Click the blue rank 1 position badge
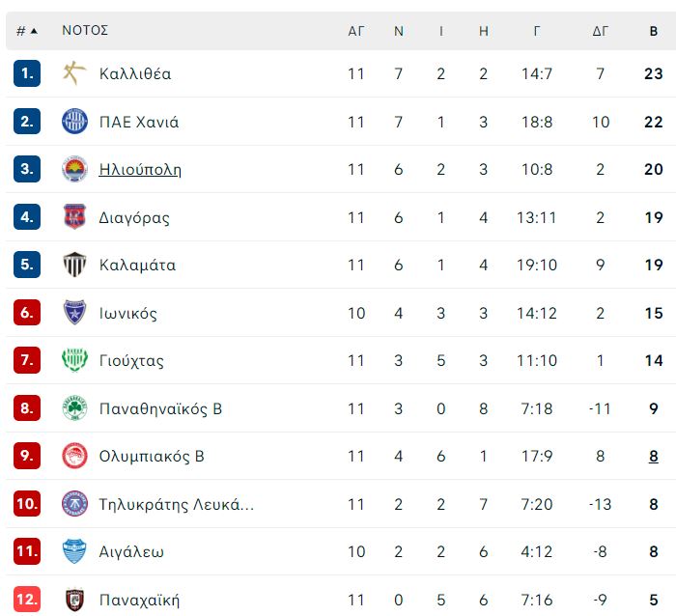 tap(27, 73)
